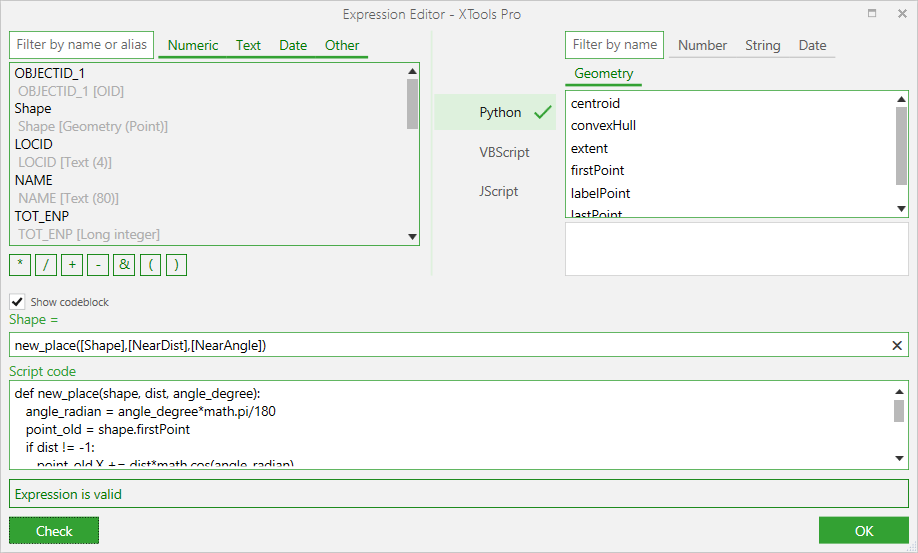Click the field Filter by name or alias box
918x553 pixels.
(x=82, y=45)
